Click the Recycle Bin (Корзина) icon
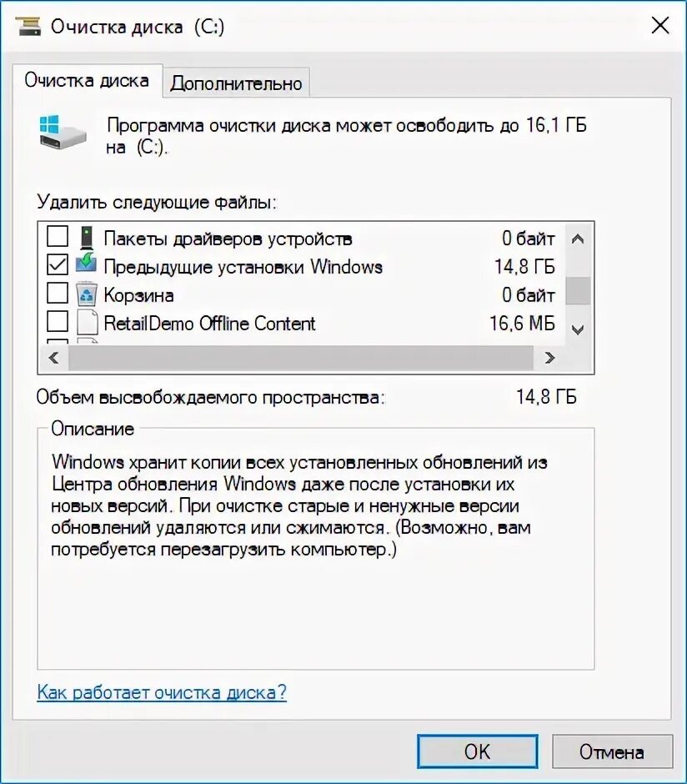 [87, 294]
